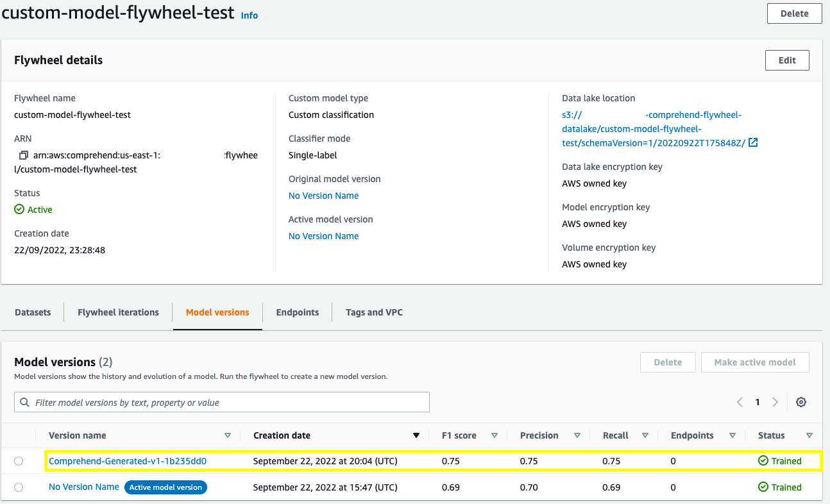Click the Flywheel name value custom-model-flywheel-test
Viewport: 830px width, 504px height.
72,115
